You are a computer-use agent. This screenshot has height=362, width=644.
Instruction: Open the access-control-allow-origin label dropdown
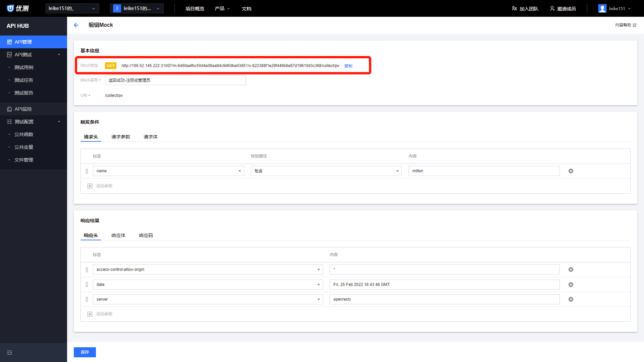click(x=208, y=269)
